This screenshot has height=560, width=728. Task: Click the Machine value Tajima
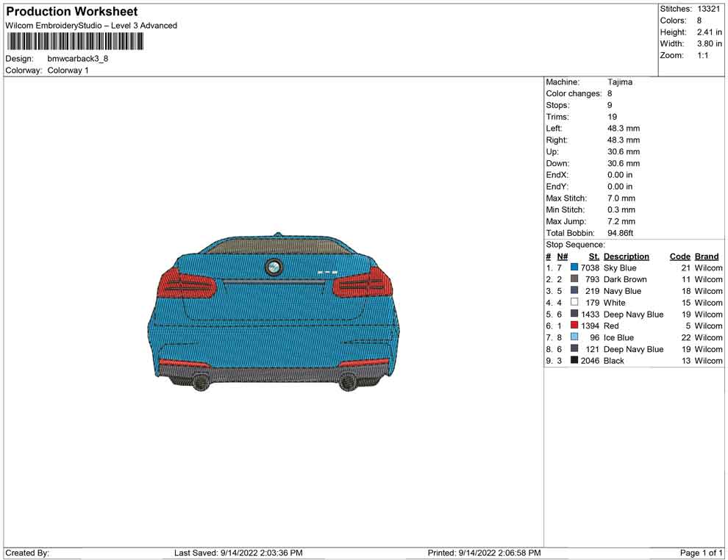coord(620,82)
